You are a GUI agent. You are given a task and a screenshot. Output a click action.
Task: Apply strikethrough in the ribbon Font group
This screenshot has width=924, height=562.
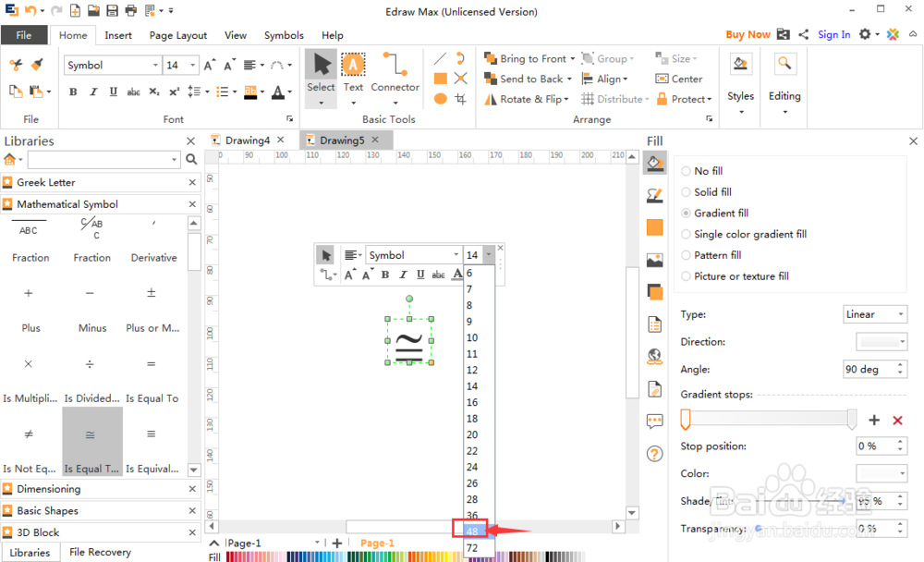134,92
